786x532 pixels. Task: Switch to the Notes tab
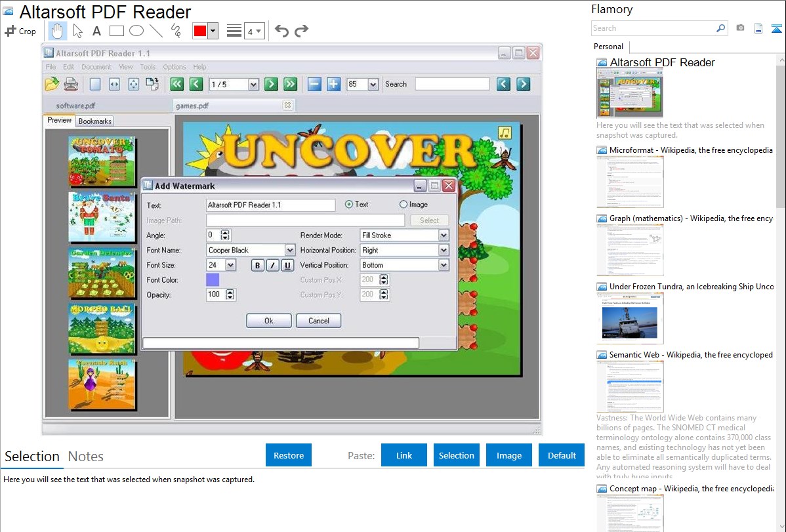click(x=86, y=457)
